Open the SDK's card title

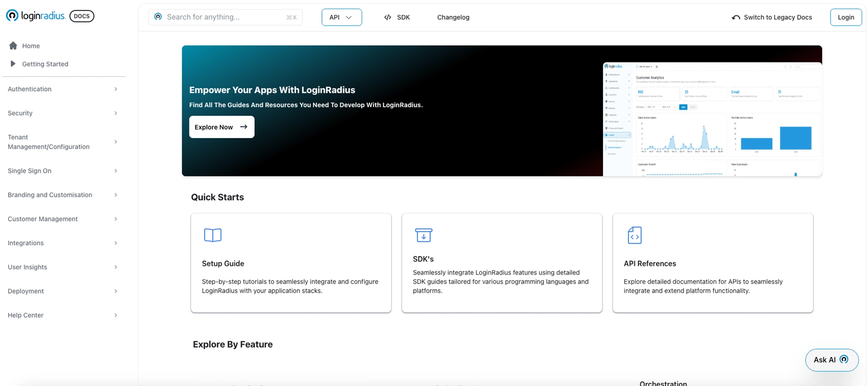423,259
